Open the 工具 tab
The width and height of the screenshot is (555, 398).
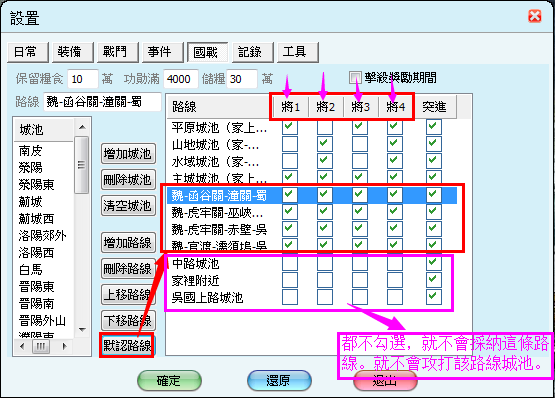click(298, 52)
